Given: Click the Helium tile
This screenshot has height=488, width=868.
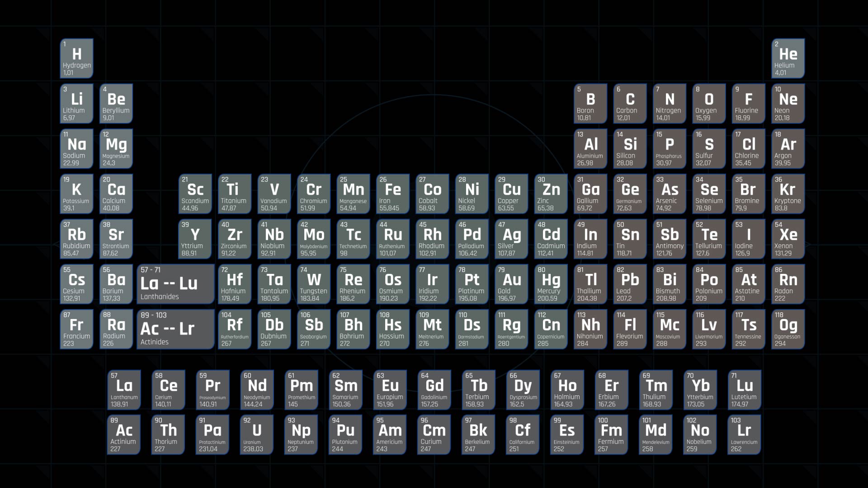Looking at the screenshot, I should [788, 58].
